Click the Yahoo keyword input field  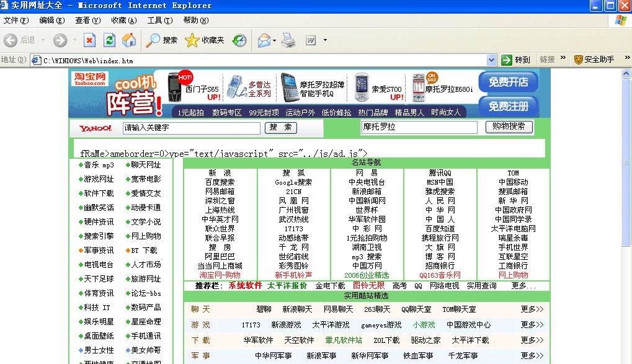pyautogui.click(x=192, y=128)
